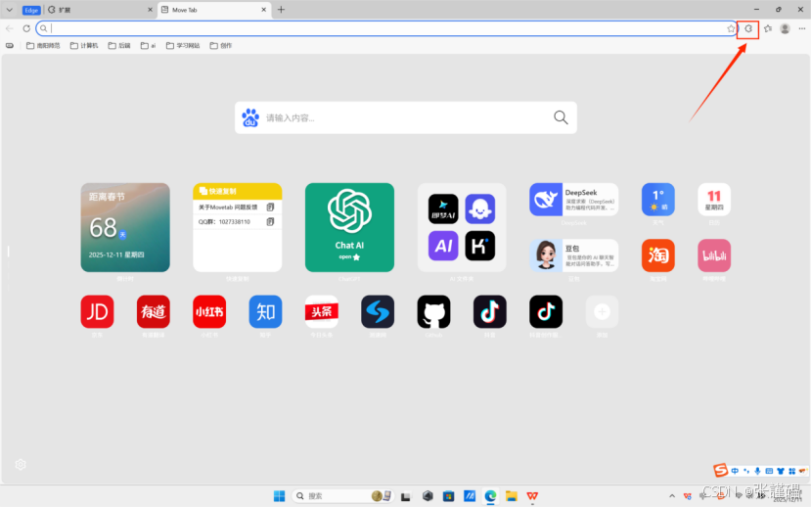Open the 学习网站 bookmarks folder
812x507 pixels.
pyautogui.click(x=183, y=46)
